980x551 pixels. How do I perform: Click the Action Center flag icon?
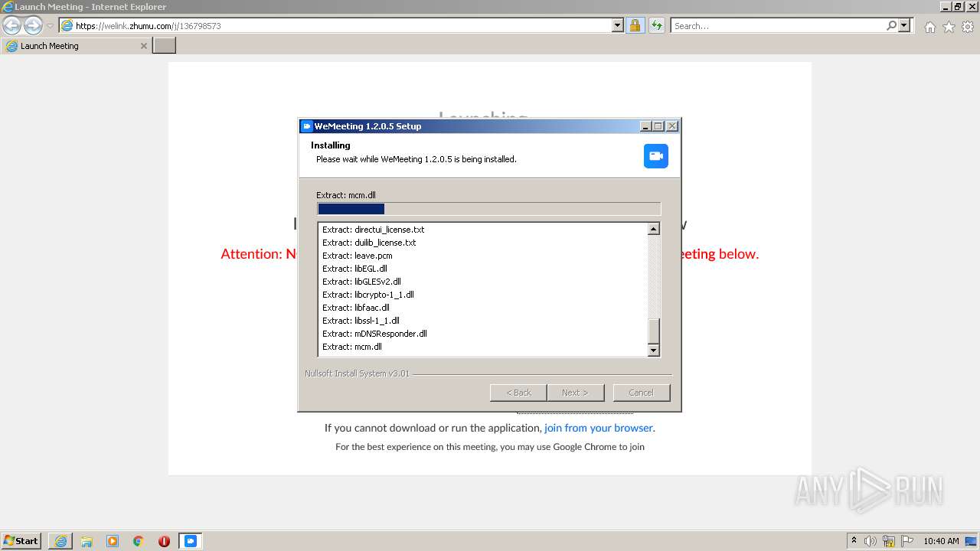(907, 541)
